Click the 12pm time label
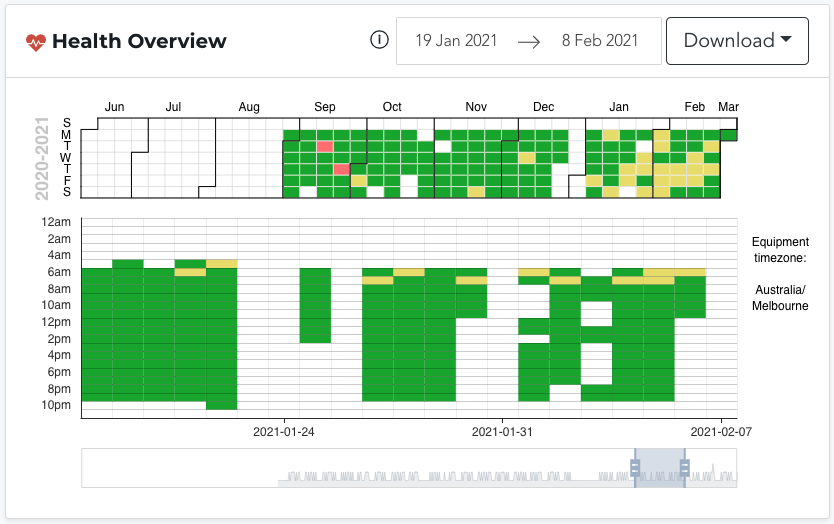This screenshot has width=834, height=524. point(56,322)
